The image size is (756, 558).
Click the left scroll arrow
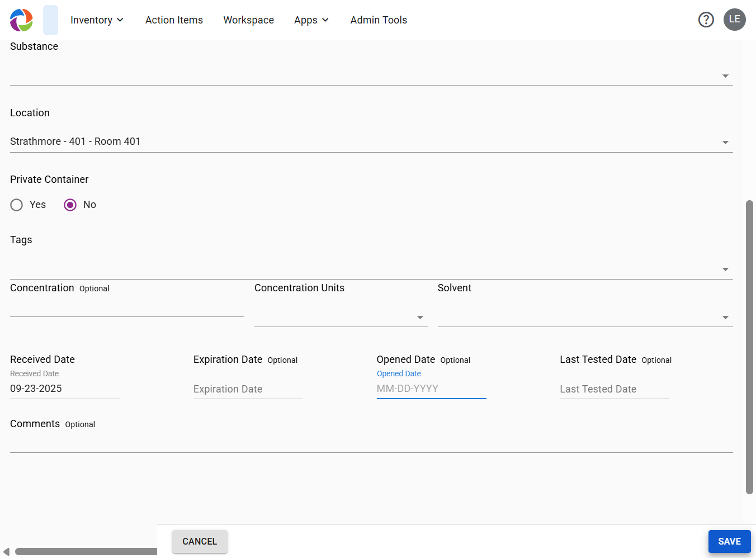click(x=6, y=552)
